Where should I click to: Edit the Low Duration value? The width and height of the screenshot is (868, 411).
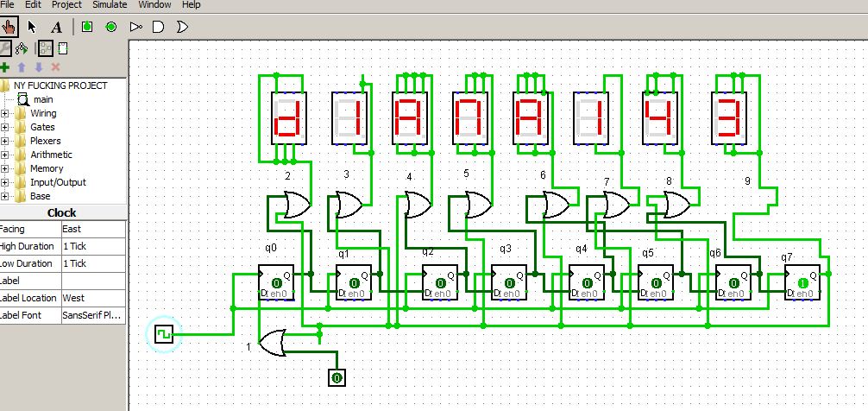(x=93, y=263)
